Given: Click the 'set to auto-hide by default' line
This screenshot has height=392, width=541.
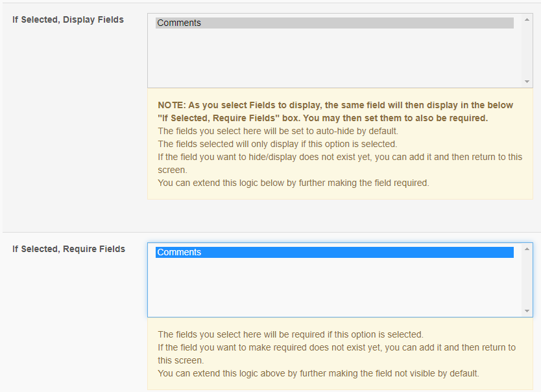Looking at the screenshot, I should [x=278, y=131].
